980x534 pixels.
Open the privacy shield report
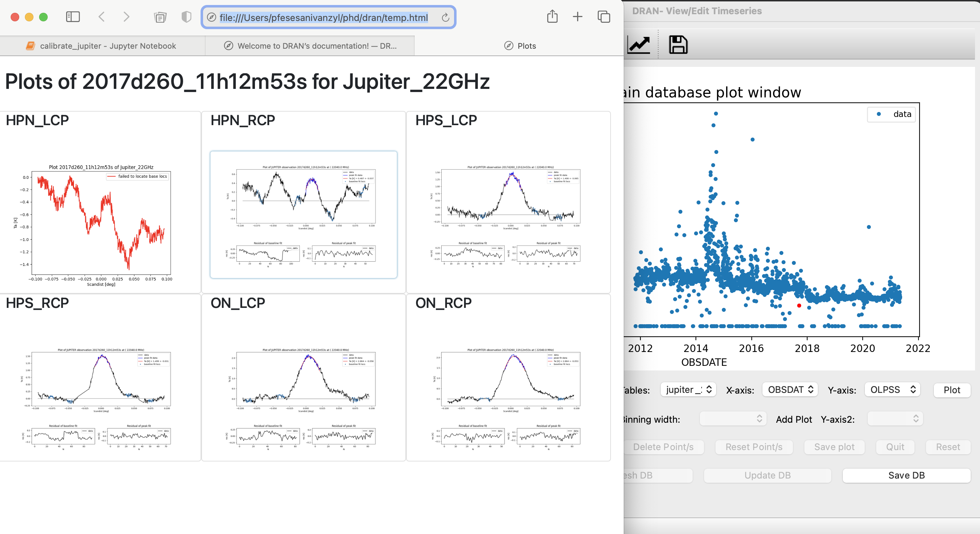click(186, 17)
